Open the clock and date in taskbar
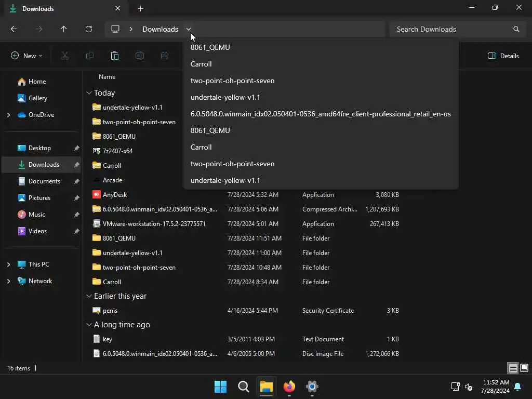Screen dimensions: 532x399 (x=495, y=387)
